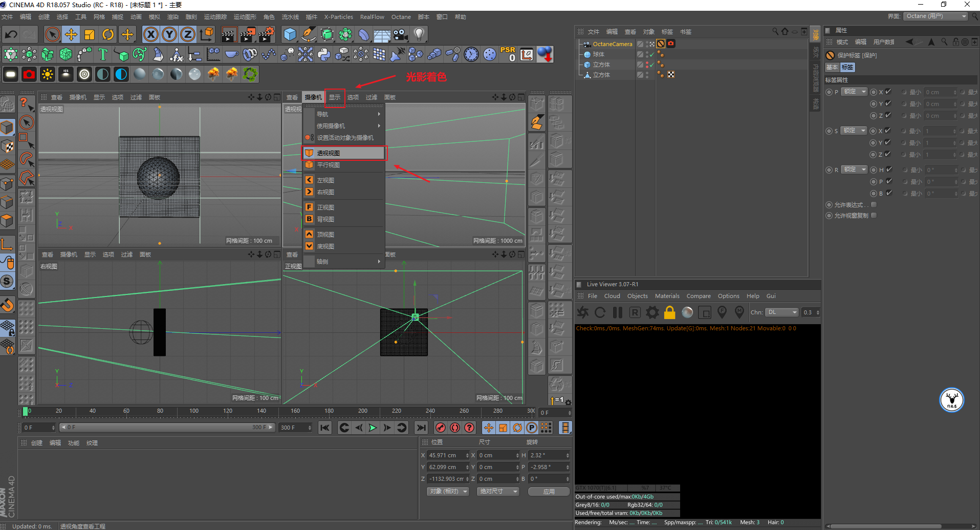Click the red Octane camera icon

tap(29, 74)
